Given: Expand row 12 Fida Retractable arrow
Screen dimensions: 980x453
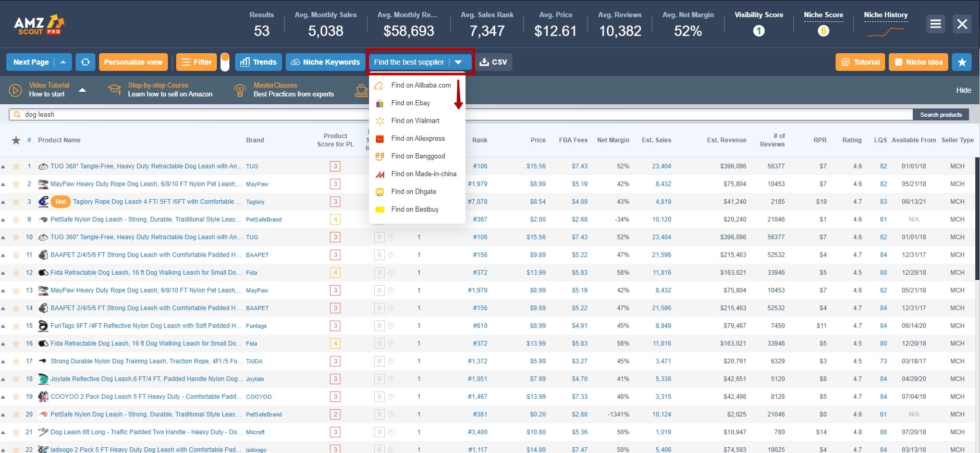Looking at the screenshot, I should coord(3,273).
